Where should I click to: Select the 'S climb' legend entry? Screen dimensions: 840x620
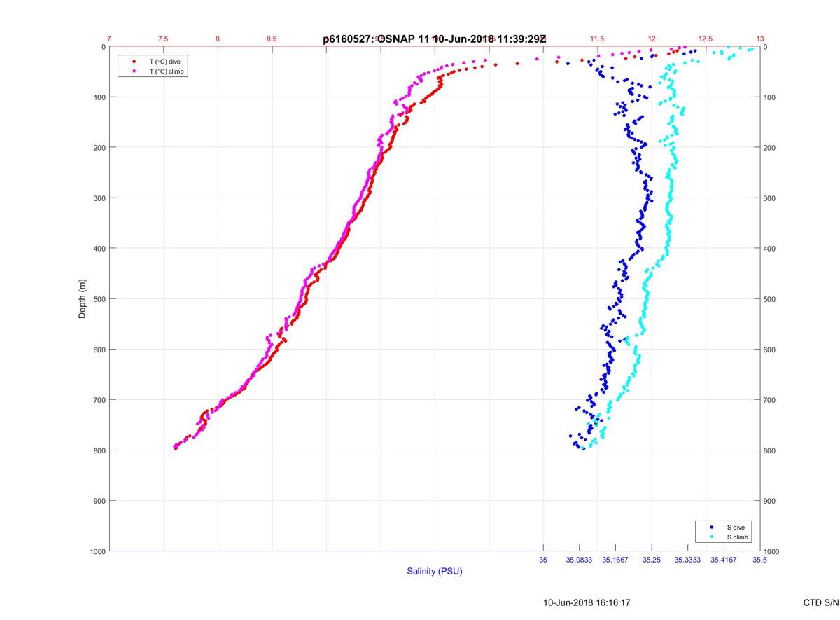pyautogui.click(x=738, y=537)
